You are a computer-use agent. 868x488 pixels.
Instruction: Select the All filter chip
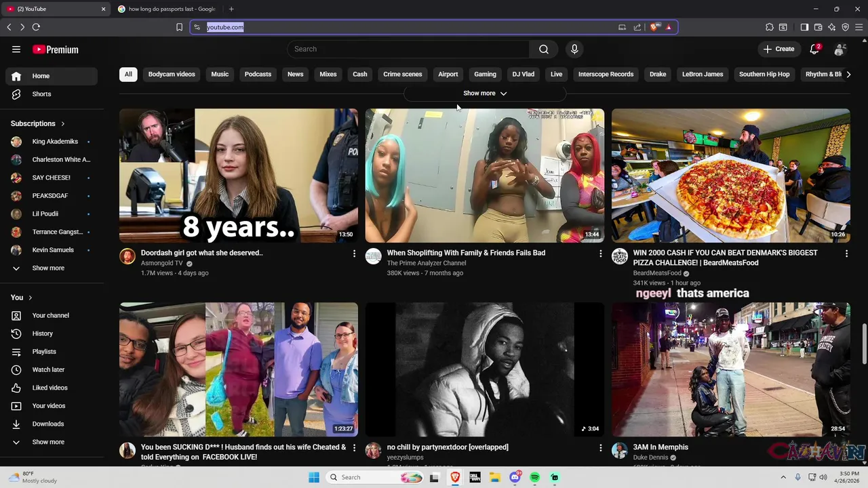click(x=128, y=75)
